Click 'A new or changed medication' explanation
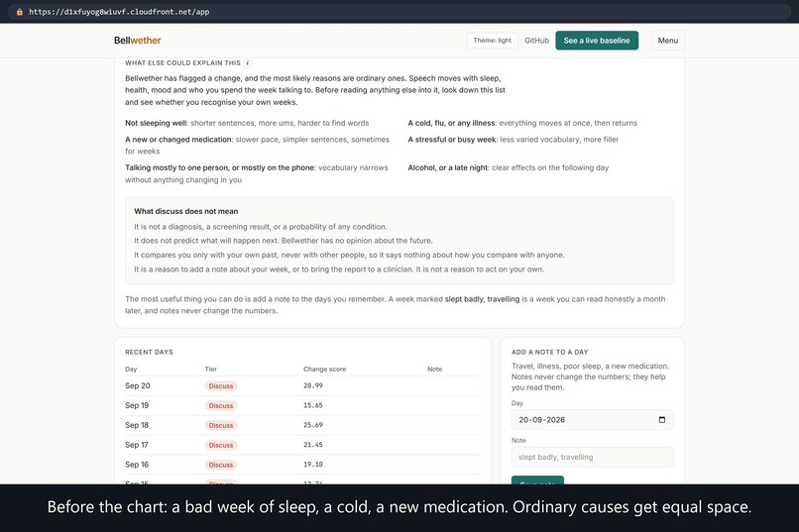Screen dimensions: 799x532 click(258, 146)
